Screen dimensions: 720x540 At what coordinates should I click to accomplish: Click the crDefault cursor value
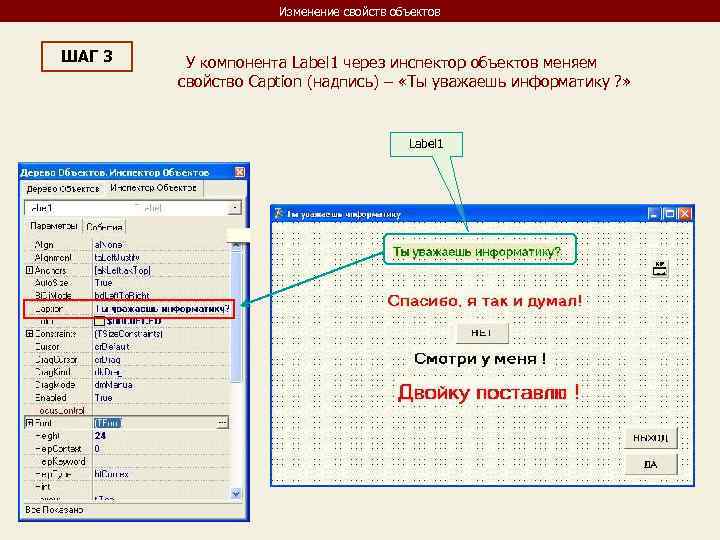point(112,347)
